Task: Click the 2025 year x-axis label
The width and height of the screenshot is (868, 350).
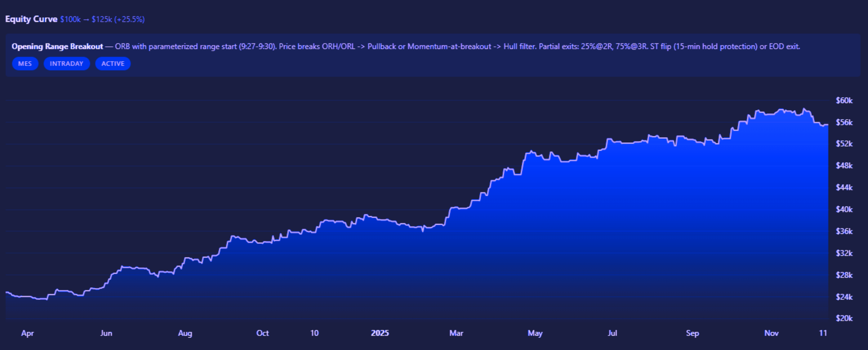Action: coord(380,333)
